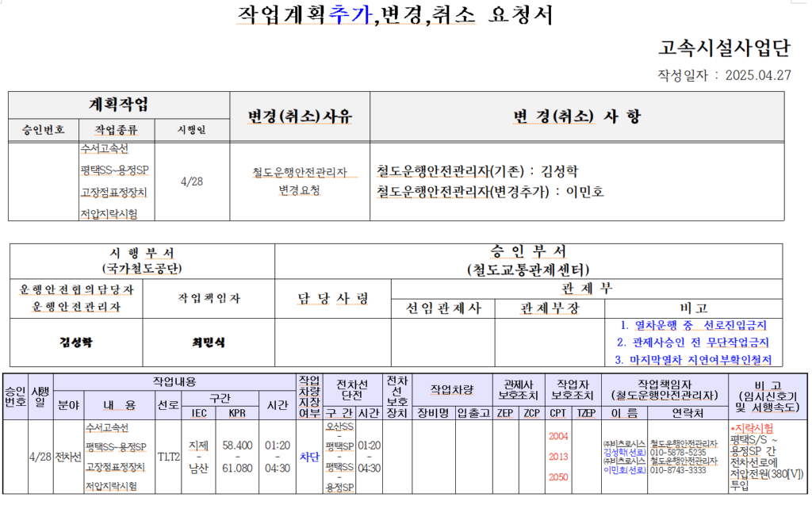The width and height of the screenshot is (812, 505).
Task: Select the bold name '최민식'
Action: click(x=209, y=342)
